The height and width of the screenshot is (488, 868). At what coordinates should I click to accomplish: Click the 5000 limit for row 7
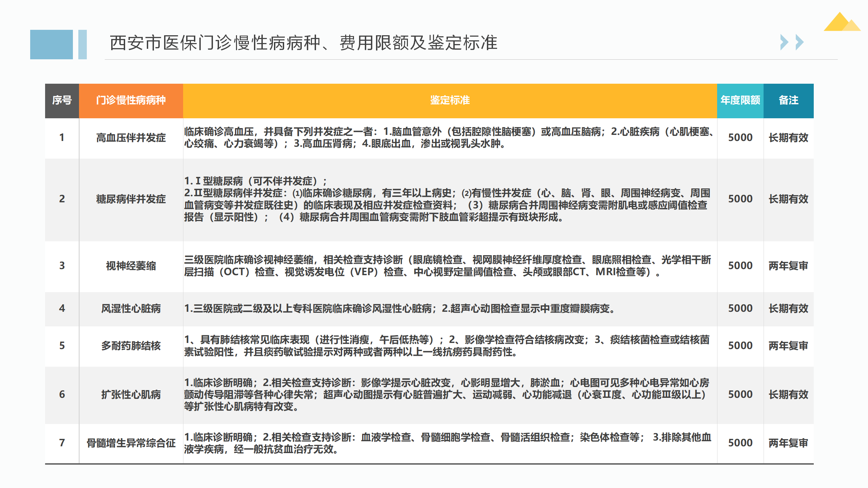coord(740,443)
